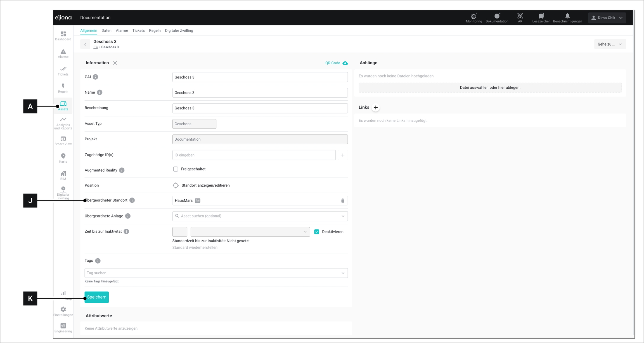Click the Monitoring icon in header
The width and height of the screenshot is (644, 343).
(473, 18)
